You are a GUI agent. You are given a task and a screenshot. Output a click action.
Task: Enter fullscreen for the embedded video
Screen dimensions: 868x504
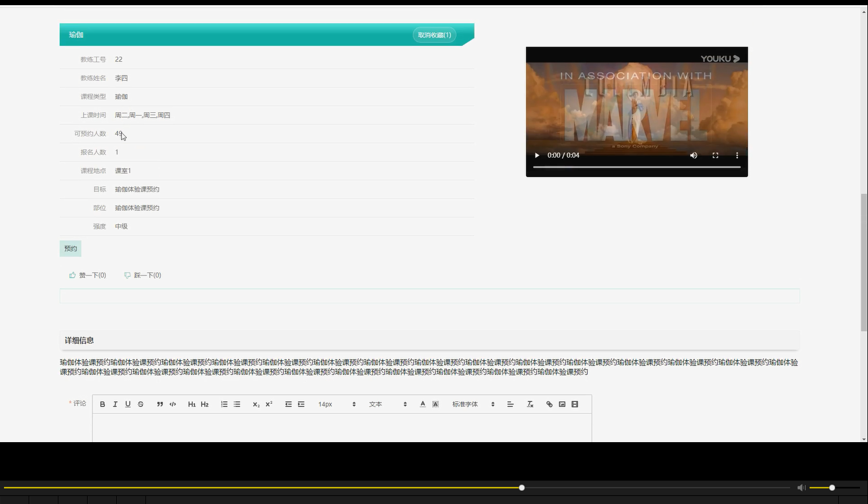pyautogui.click(x=715, y=155)
